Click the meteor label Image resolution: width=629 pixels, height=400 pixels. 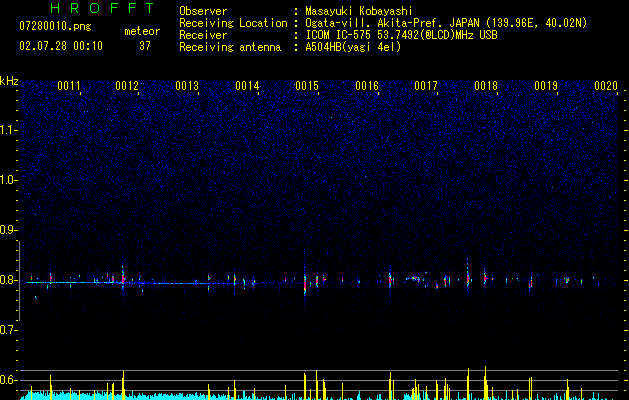pos(142,31)
